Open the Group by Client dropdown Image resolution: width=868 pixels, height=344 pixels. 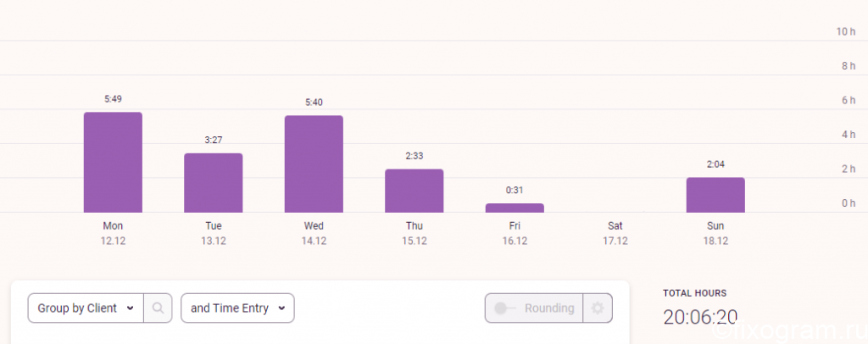tap(86, 308)
